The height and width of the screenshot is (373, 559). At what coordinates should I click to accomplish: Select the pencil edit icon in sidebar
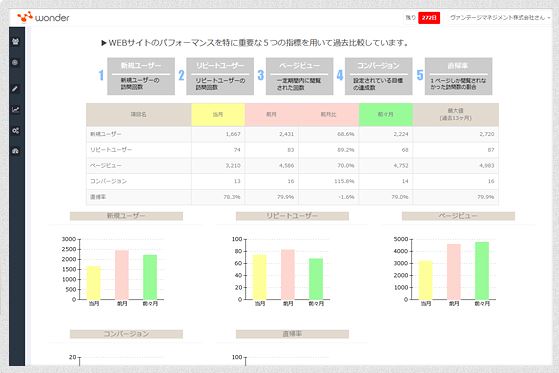click(x=15, y=88)
